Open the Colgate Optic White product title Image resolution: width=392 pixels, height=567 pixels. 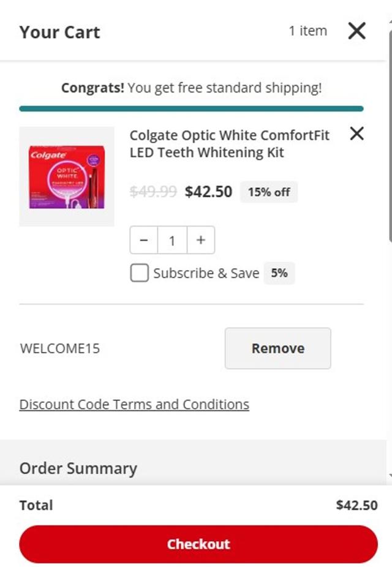tap(229, 143)
